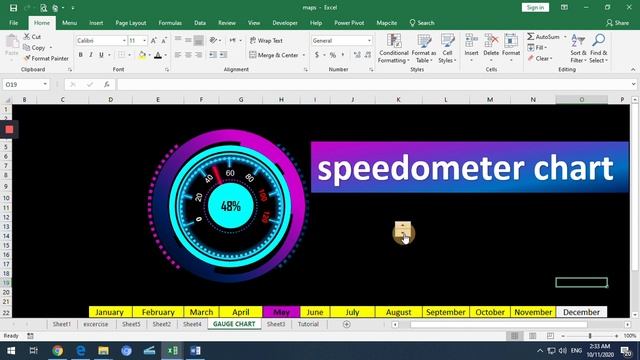Toggle Italic formatting

click(91, 55)
